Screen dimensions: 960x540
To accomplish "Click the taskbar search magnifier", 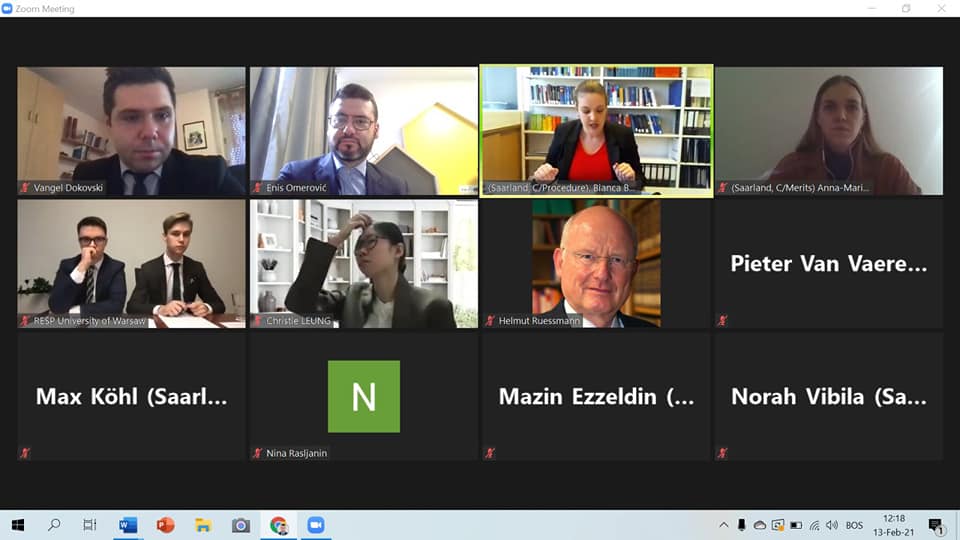I will click(x=54, y=525).
